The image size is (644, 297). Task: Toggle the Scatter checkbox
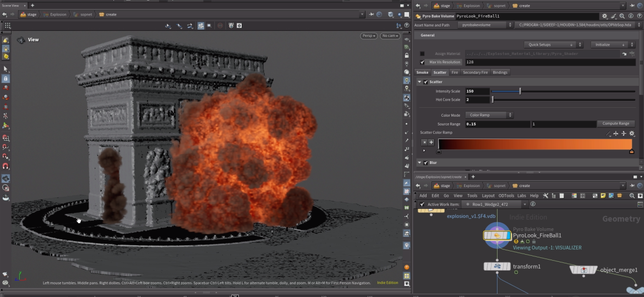coord(425,82)
